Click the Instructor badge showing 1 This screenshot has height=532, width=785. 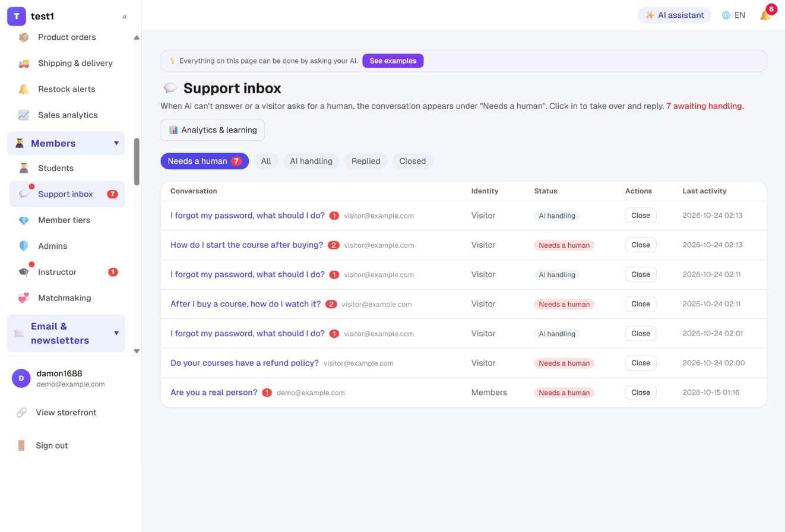(x=113, y=272)
